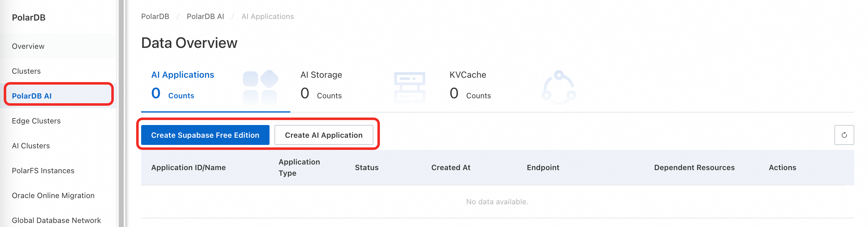Select PolarDB AI in the sidebar
Screen dimensions: 868x227
click(x=58, y=96)
